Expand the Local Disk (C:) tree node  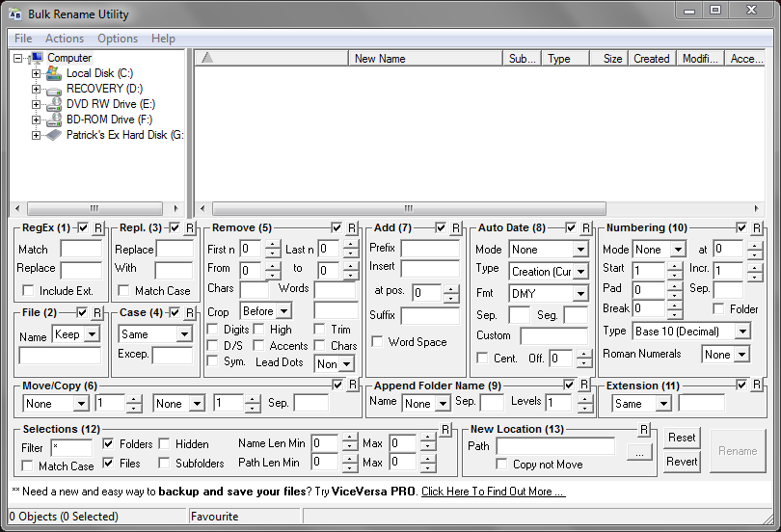(37, 73)
